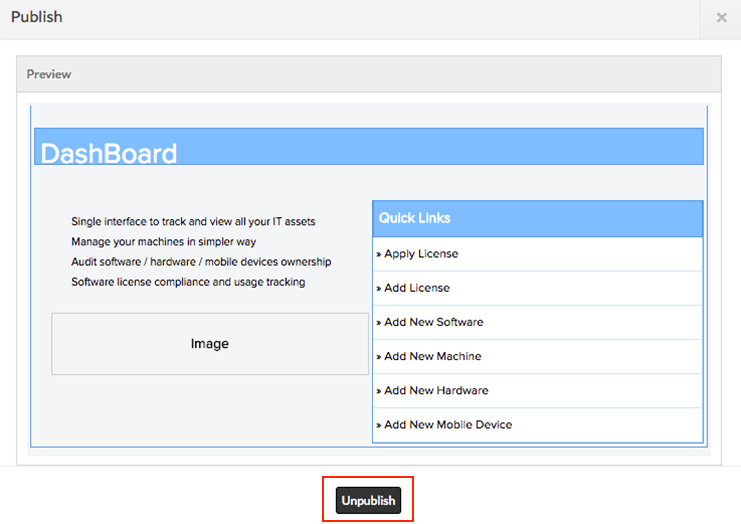Select the "Manage your machines" text line

point(163,241)
